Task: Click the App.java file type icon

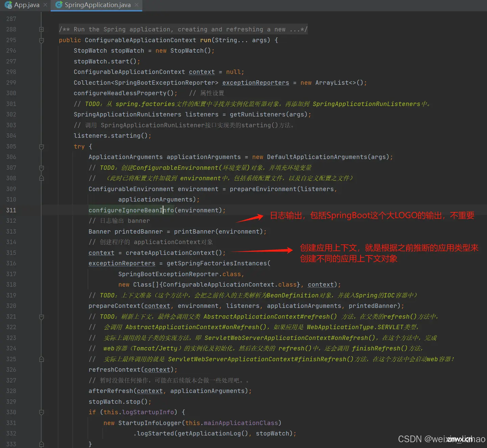Action: 8,5
